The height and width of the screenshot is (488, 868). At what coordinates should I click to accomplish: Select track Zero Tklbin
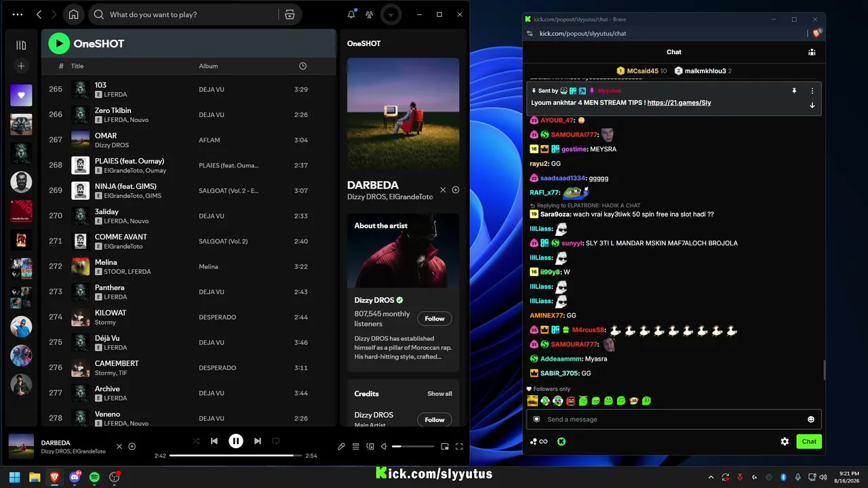189,115
